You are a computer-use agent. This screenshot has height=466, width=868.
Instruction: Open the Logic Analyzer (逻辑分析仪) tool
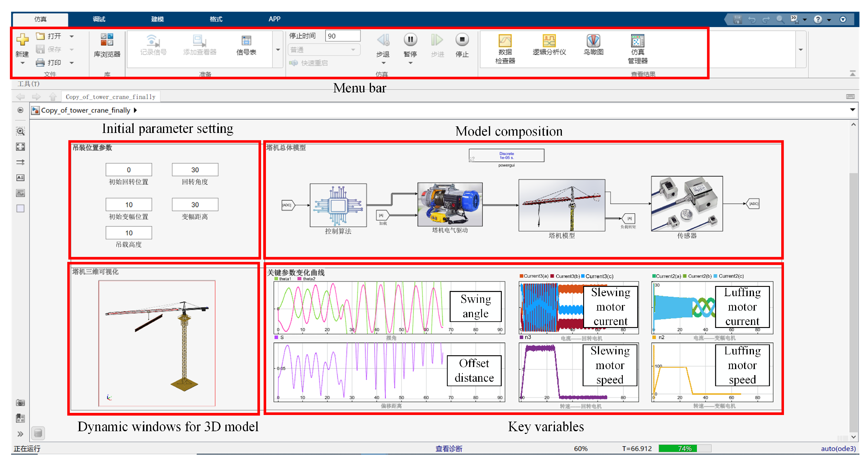[x=549, y=41]
